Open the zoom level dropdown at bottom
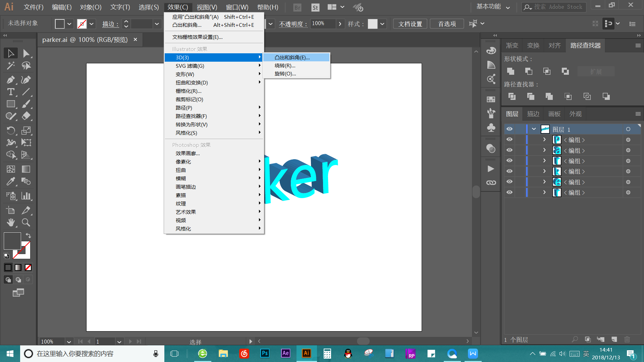 tap(69, 342)
